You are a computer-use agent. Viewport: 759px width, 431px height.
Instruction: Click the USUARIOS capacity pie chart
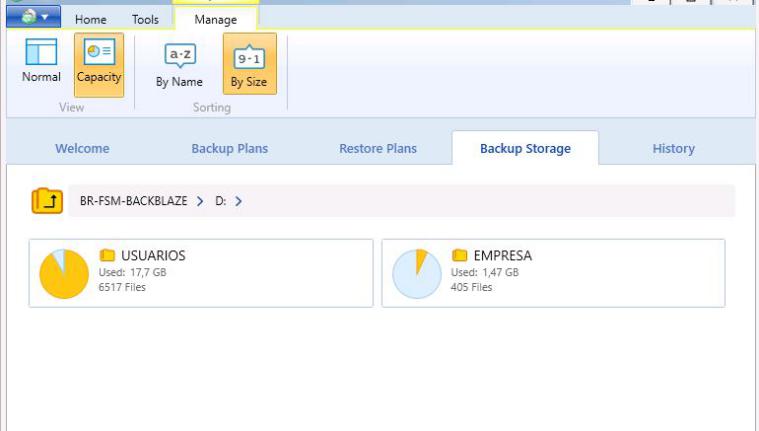click(64, 274)
